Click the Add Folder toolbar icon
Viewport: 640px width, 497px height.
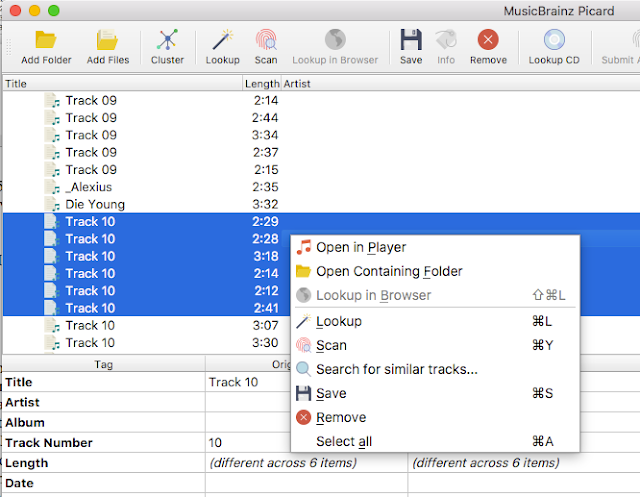click(46, 40)
